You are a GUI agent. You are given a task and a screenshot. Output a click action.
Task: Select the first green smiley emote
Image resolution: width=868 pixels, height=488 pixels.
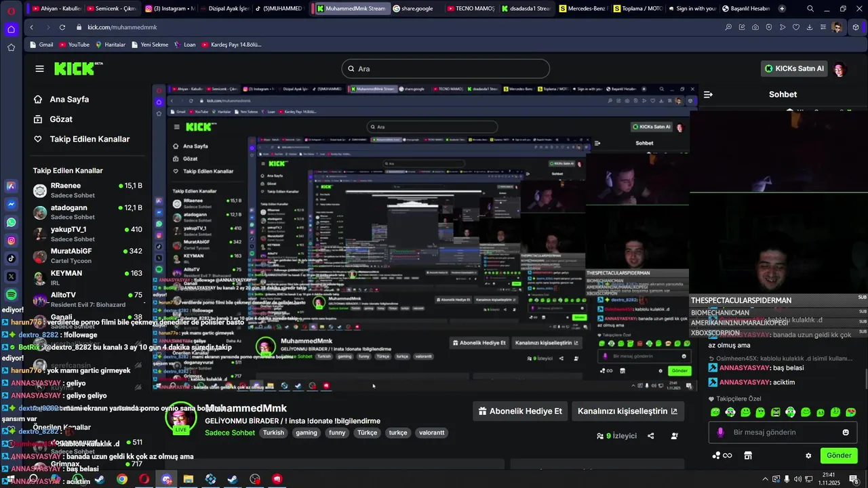pos(715,412)
